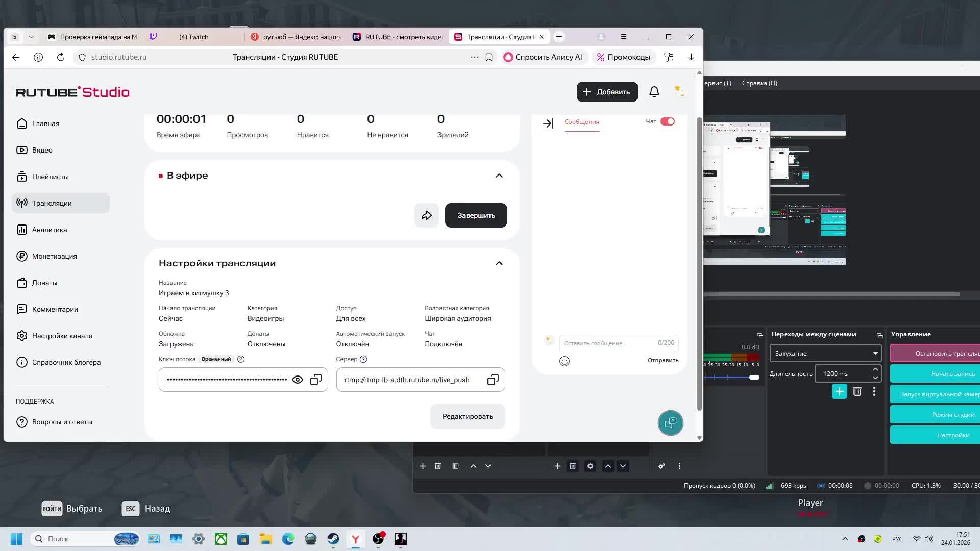Click the OBS preview horizontal scrollbar
Screen dimensions: 980x551
click(831, 294)
